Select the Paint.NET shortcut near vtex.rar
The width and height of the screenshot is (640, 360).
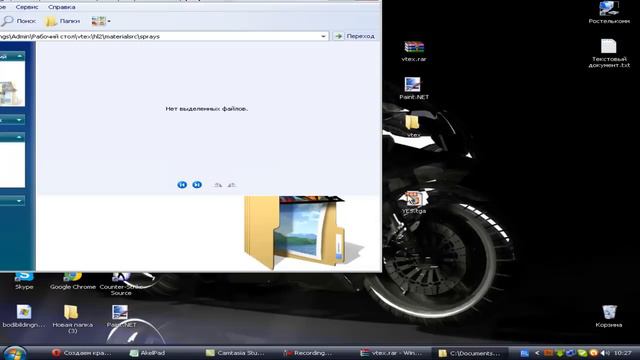pyautogui.click(x=414, y=88)
